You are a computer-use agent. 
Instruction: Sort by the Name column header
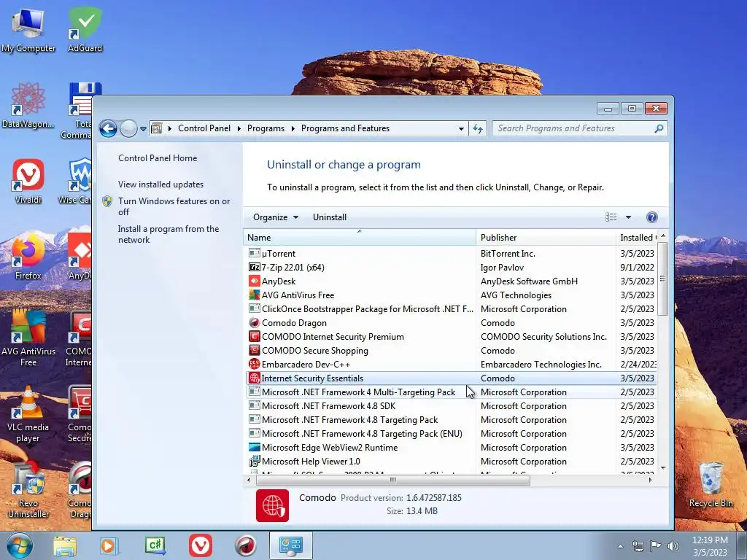359,237
